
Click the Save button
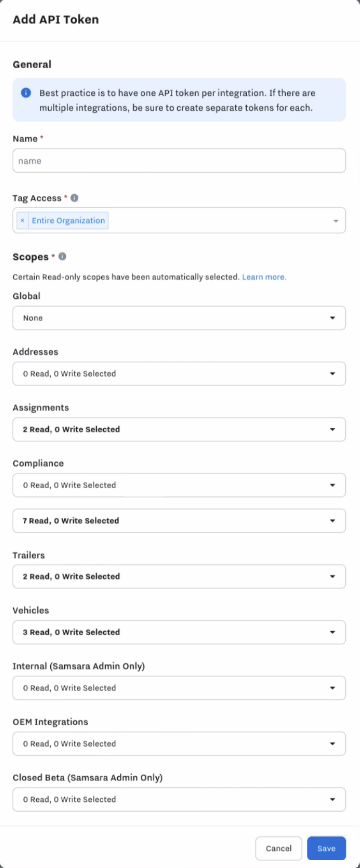point(326,848)
